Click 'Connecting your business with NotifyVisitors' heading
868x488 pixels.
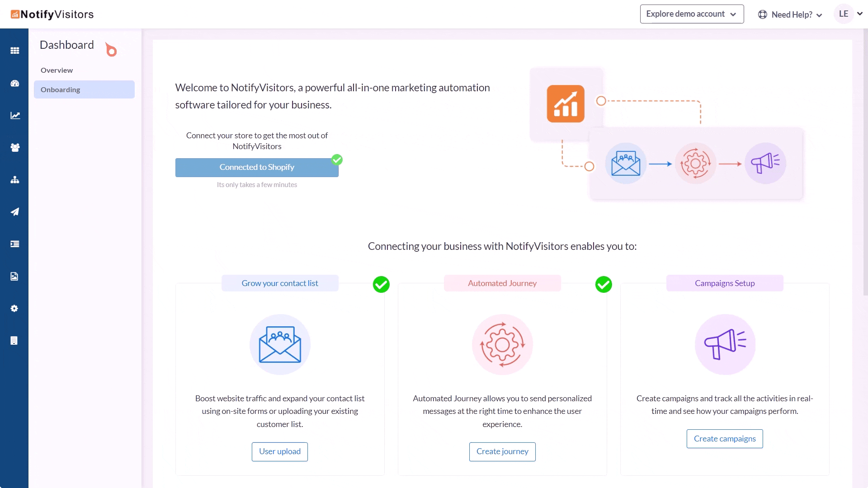pos(502,246)
